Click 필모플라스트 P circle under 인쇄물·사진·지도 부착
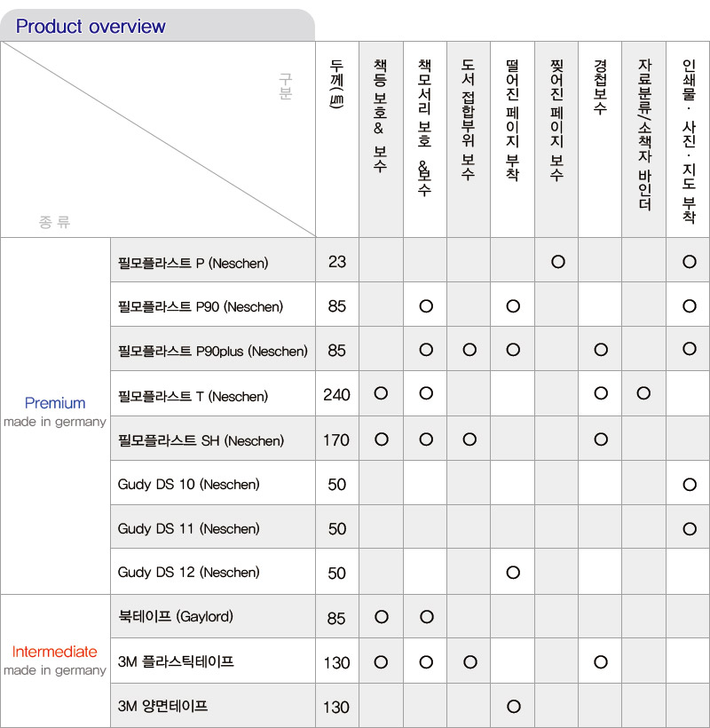 (690, 262)
